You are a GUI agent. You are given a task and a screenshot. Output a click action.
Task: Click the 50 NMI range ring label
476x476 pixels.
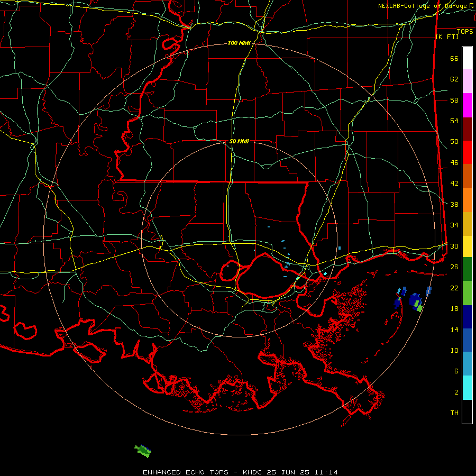[239, 141]
